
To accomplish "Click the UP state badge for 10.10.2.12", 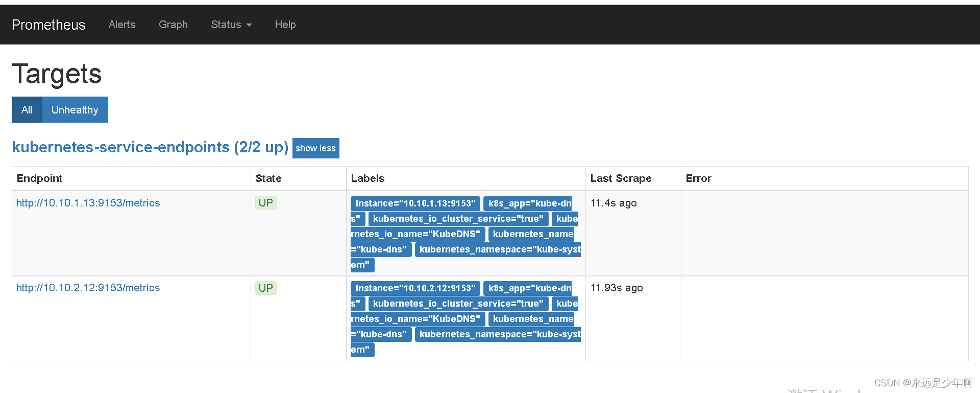I will pos(266,288).
